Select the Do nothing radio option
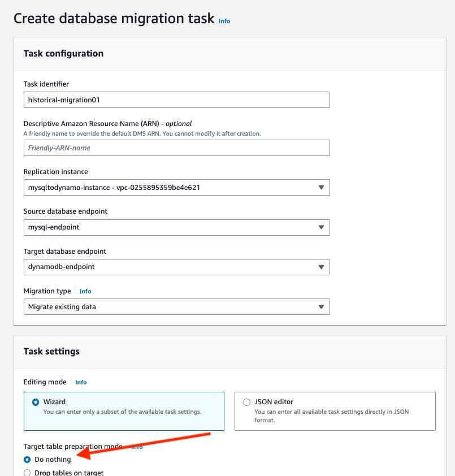The width and height of the screenshot is (455, 476). tap(27, 460)
